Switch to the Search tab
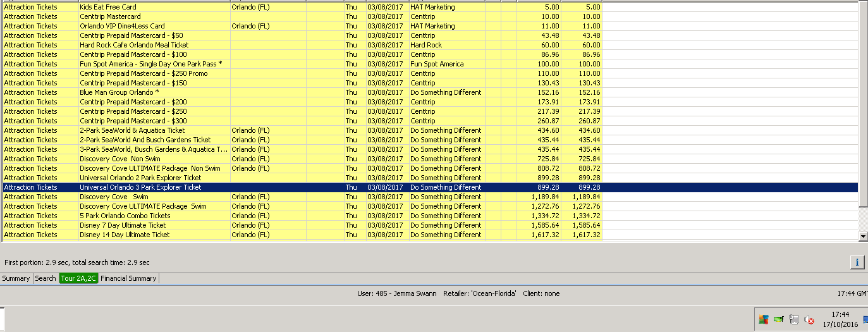Image resolution: width=868 pixels, height=332 pixels. (46, 278)
